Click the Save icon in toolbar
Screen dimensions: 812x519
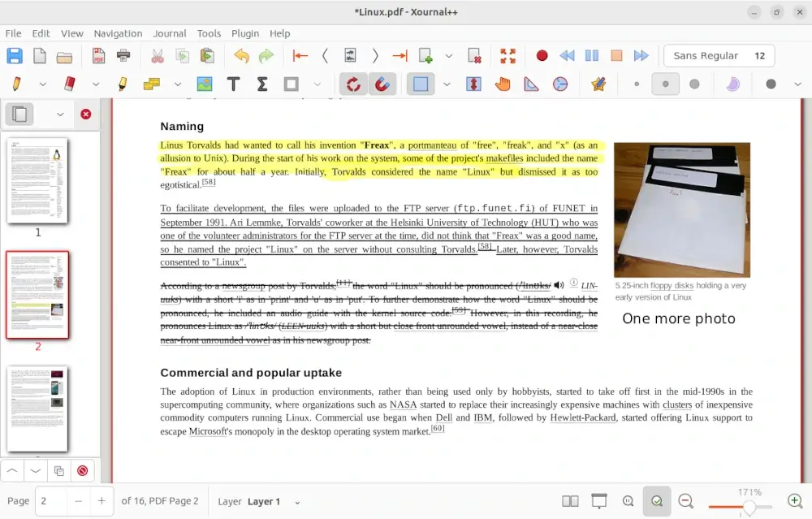pyautogui.click(x=15, y=55)
